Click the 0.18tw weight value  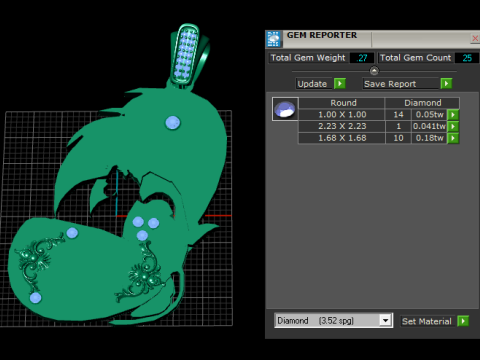[429, 138]
